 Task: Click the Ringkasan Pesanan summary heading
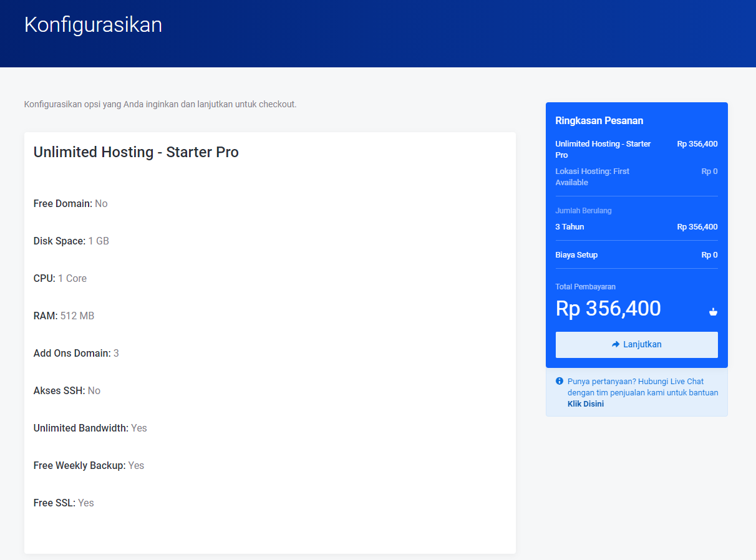599,121
